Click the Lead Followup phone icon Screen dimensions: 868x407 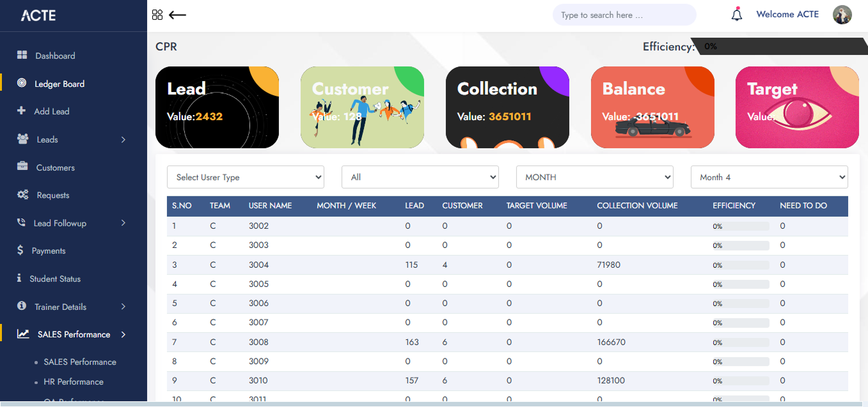click(x=22, y=223)
